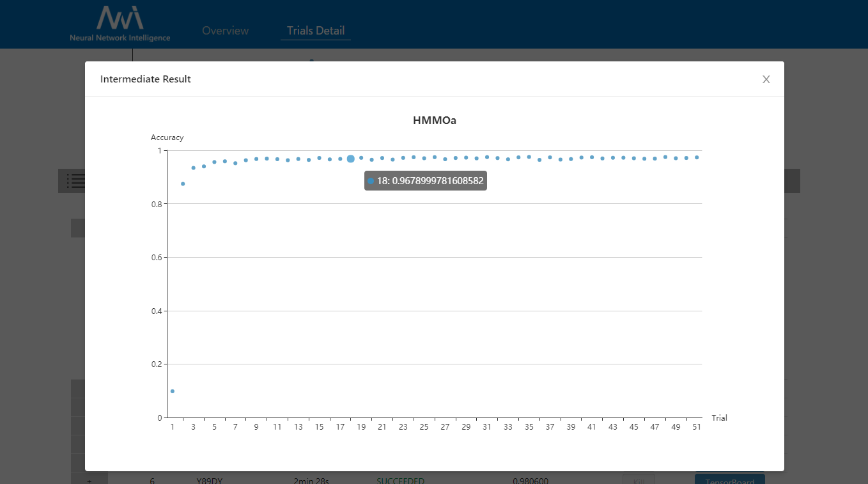The image size is (868, 484).
Task: Click the 0.980600 metric value in the table
Action: pyautogui.click(x=530, y=480)
